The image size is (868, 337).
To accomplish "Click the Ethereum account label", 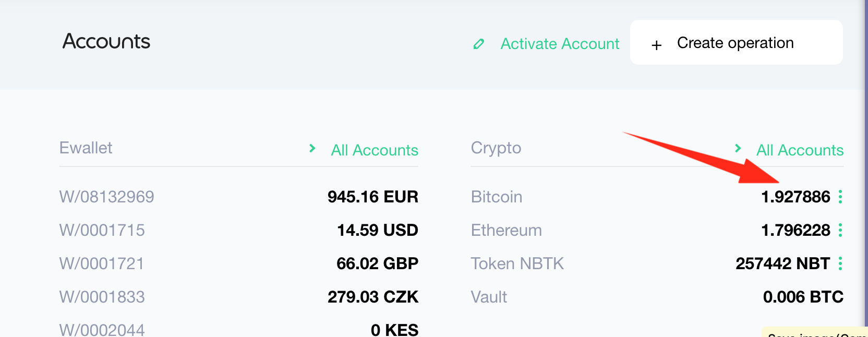I will pyautogui.click(x=507, y=230).
